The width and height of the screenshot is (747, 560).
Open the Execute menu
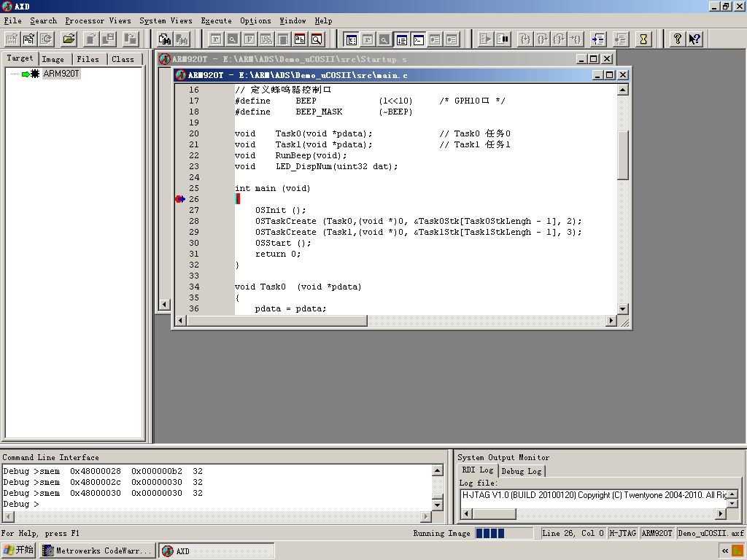tap(216, 20)
